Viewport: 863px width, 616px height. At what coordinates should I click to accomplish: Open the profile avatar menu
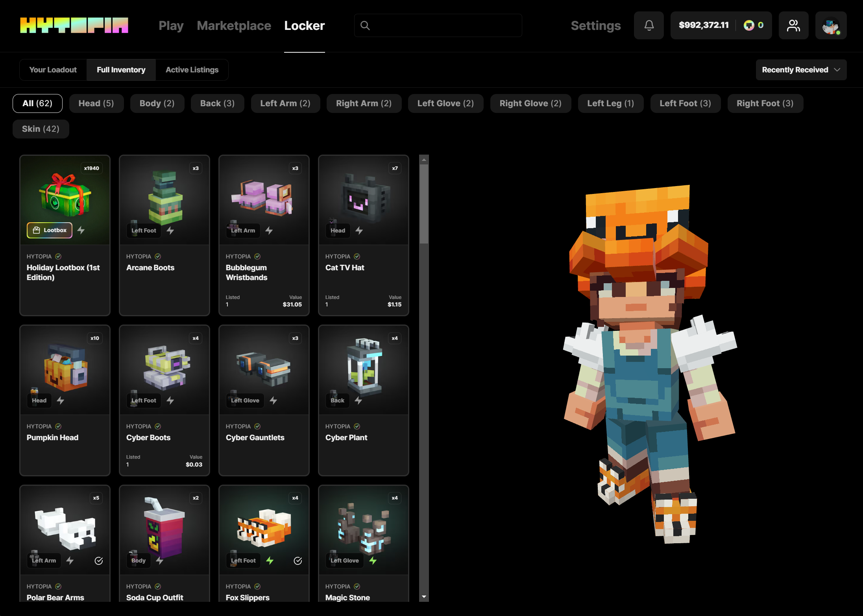[830, 26]
